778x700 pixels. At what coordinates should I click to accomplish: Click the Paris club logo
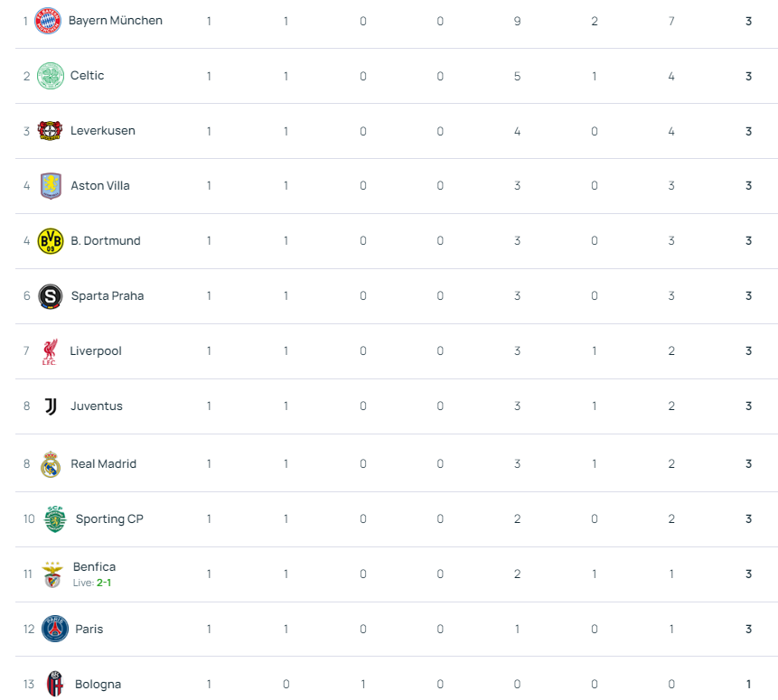[55, 629]
